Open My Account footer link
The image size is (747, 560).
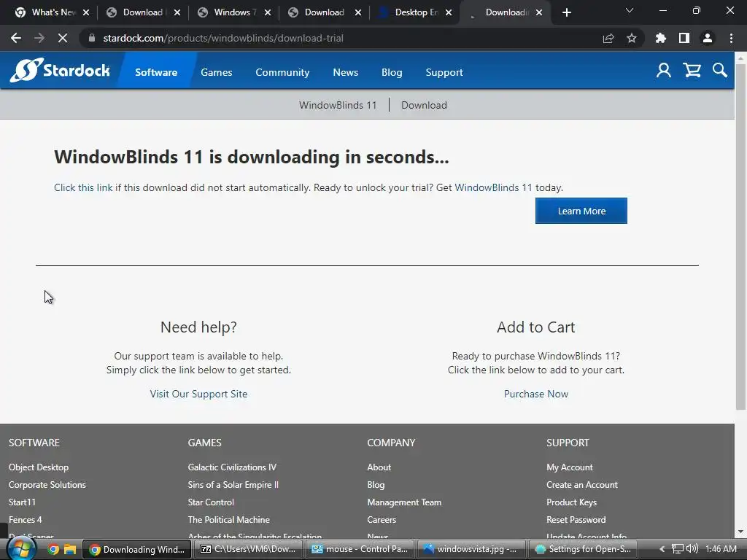click(x=569, y=467)
